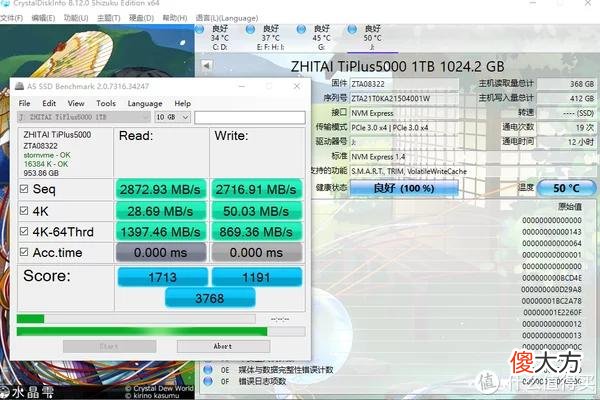Click the host reads value 368 GB
The image size is (600, 400).
[567, 84]
